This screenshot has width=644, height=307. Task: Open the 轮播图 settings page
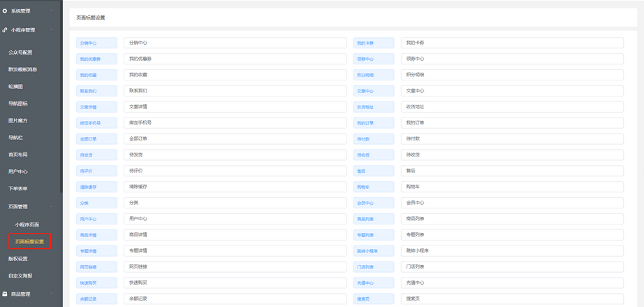15,87
